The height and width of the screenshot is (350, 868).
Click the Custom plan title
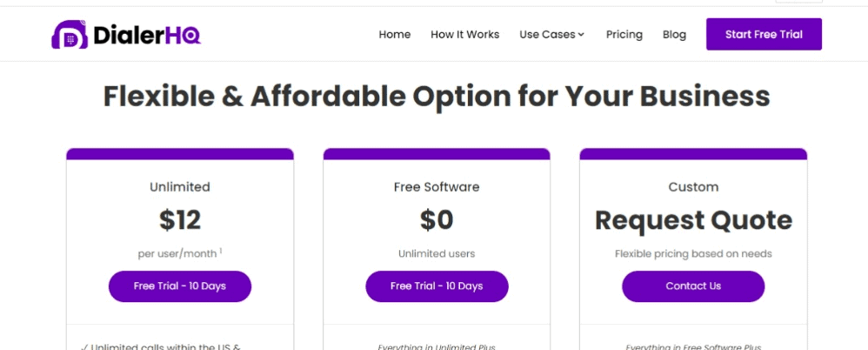(x=694, y=187)
